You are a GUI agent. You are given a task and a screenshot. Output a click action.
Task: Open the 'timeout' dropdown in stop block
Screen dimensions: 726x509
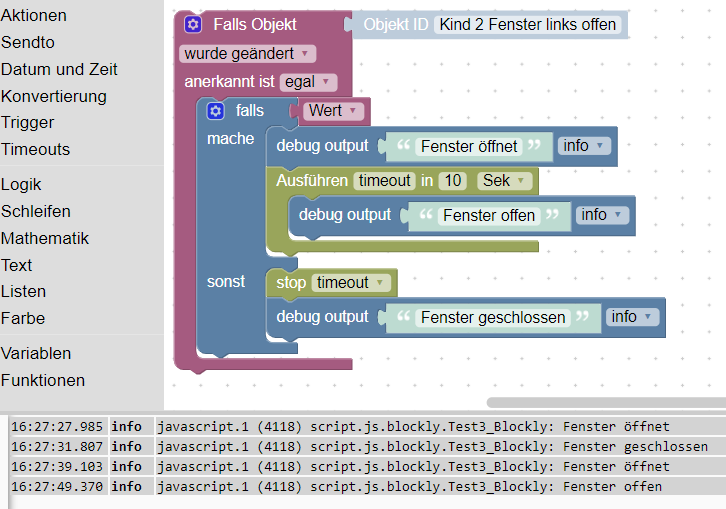[x=351, y=283]
